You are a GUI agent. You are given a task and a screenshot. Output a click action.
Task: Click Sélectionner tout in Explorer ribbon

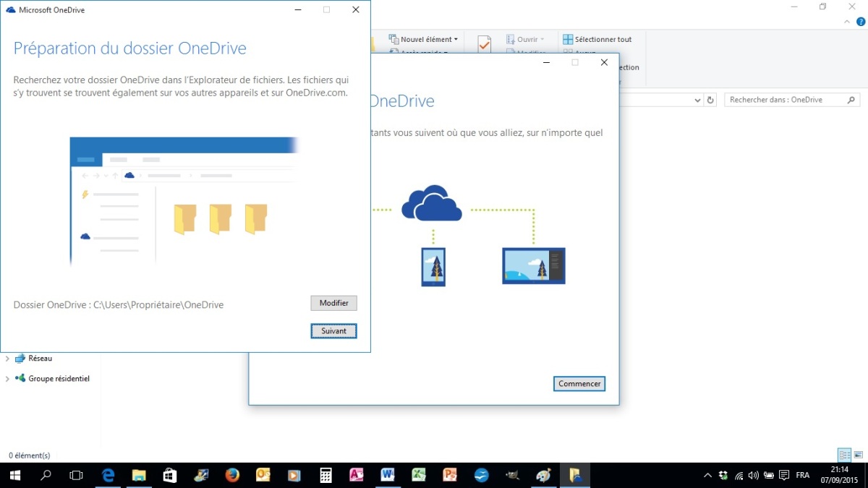pos(597,39)
